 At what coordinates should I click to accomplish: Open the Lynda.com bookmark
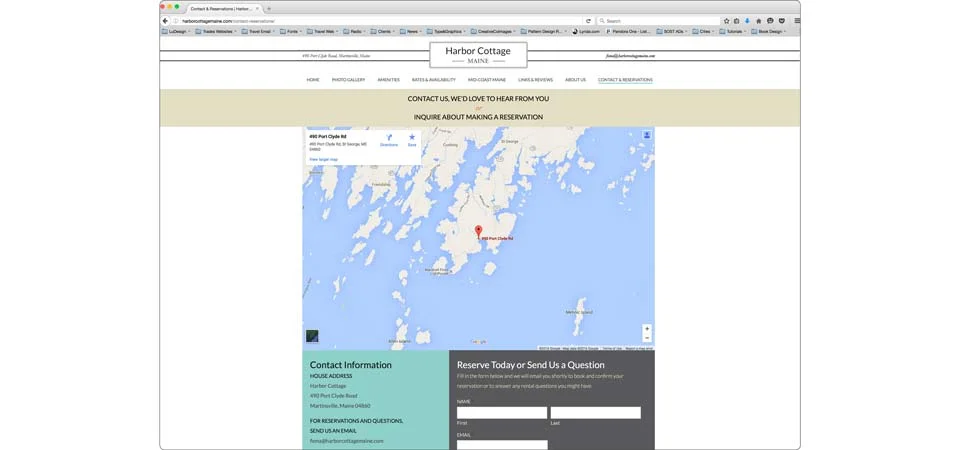[587, 31]
